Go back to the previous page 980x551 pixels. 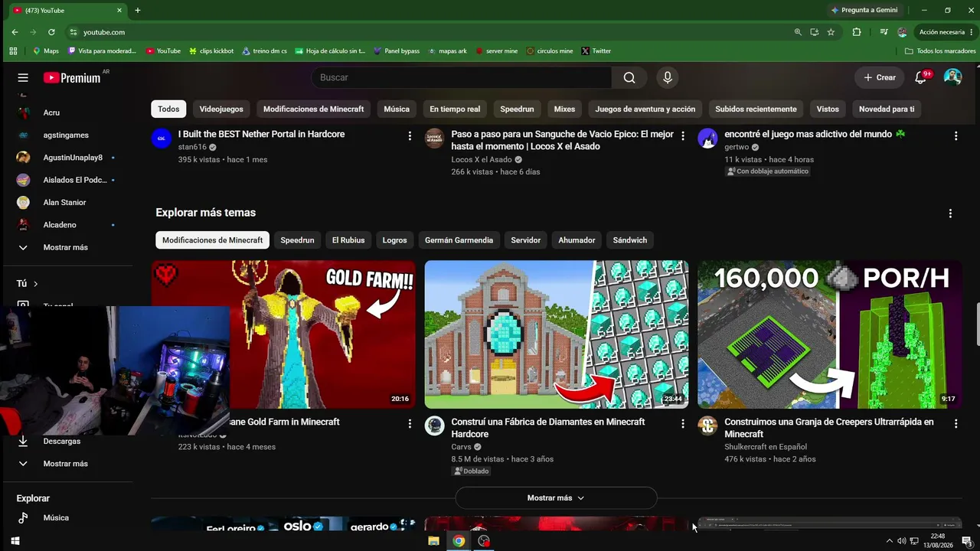pos(15,32)
